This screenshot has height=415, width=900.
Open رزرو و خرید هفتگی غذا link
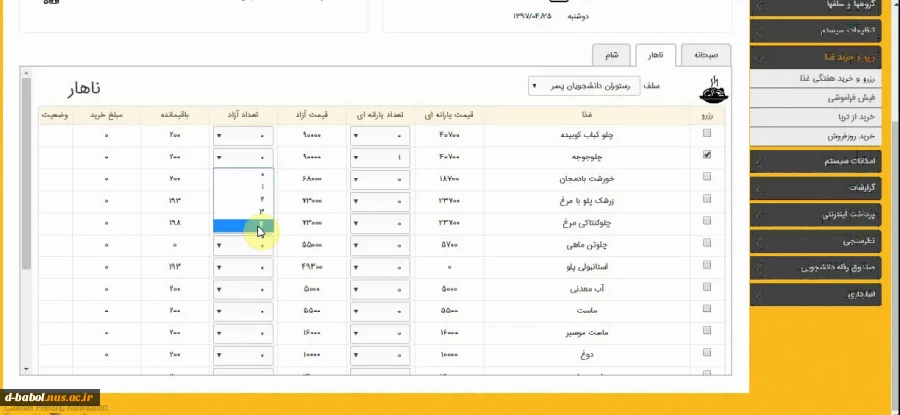click(837, 78)
